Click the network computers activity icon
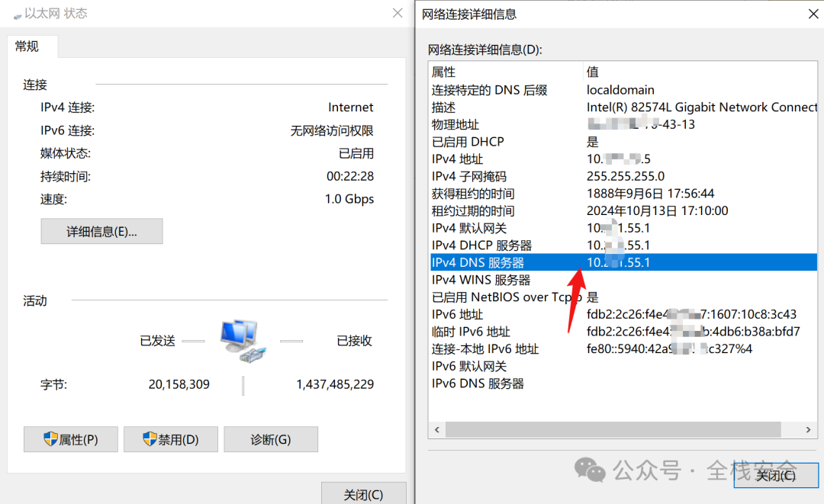Viewport: 824px width, 504px height. (x=243, y=341)
